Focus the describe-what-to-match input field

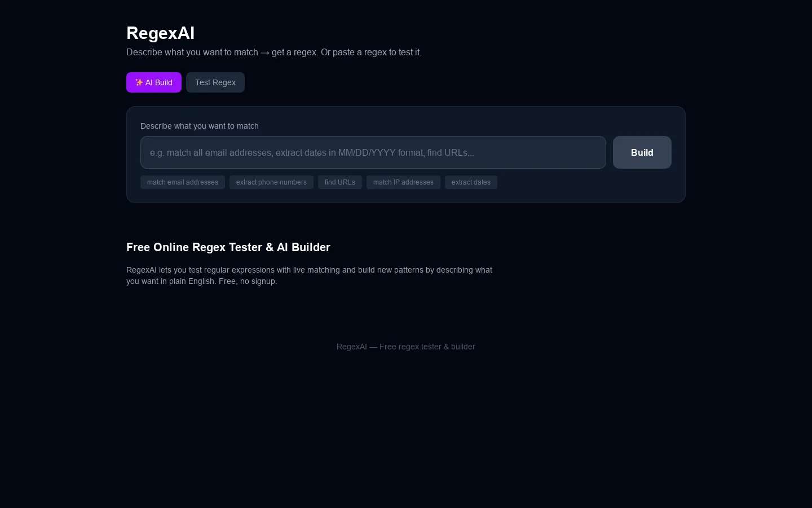coord(373,152)
